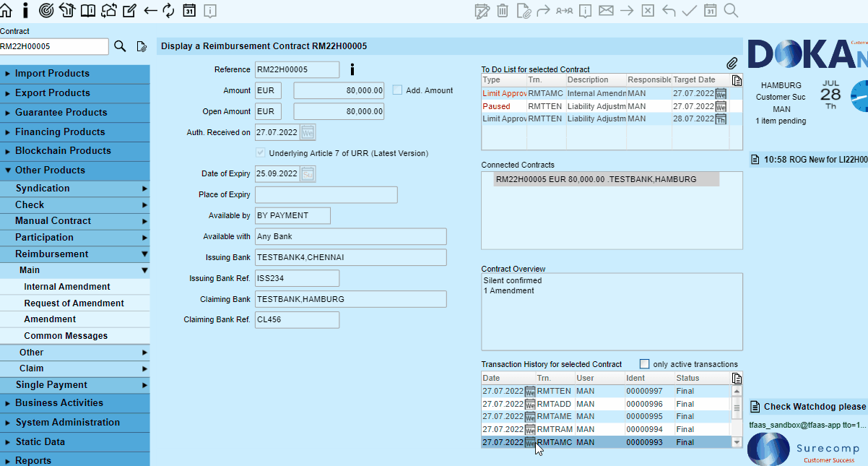Expand the Manual Contract submenu
This screenshot has height=466, width=868.
[75, 221]
